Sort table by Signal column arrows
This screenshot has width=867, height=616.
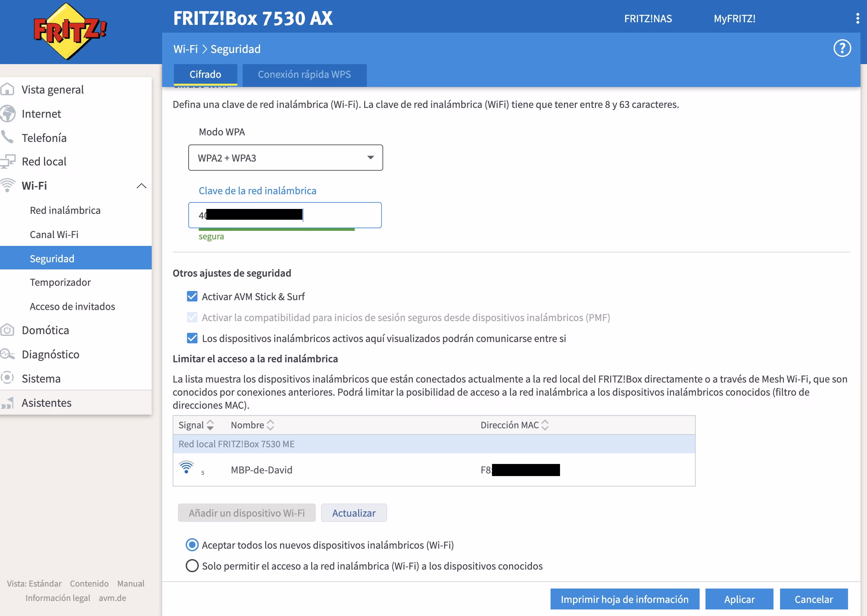pos(210,425)
